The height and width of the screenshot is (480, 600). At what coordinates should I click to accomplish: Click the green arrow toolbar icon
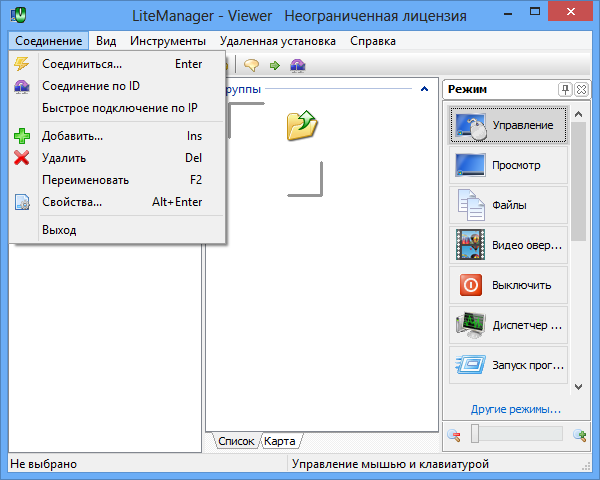[275, 65]
